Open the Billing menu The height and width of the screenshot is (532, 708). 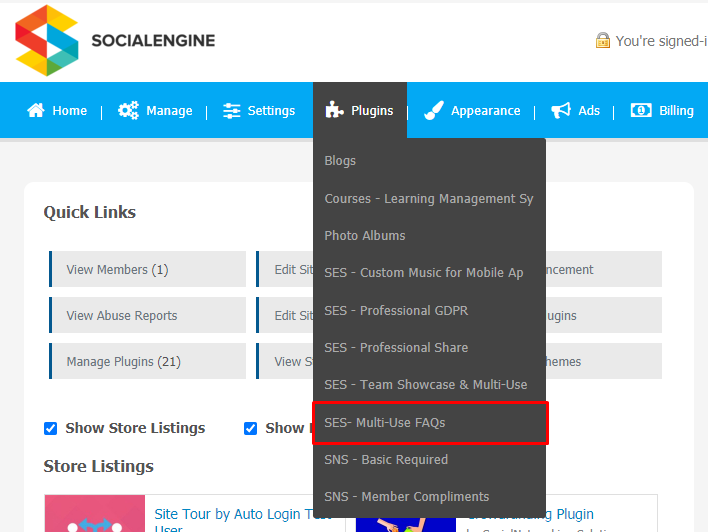pyautogui.click(x=676, y=111)
